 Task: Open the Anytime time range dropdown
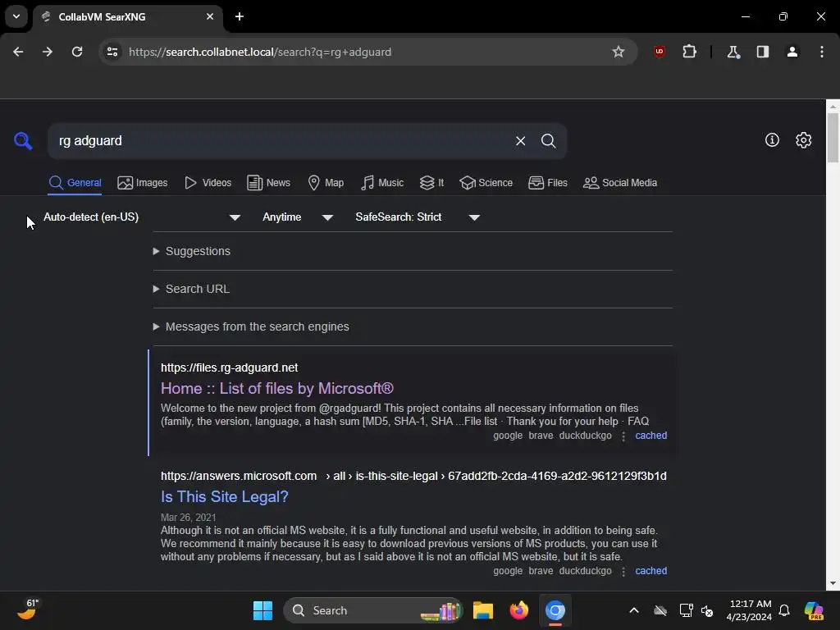coord(297,217)
